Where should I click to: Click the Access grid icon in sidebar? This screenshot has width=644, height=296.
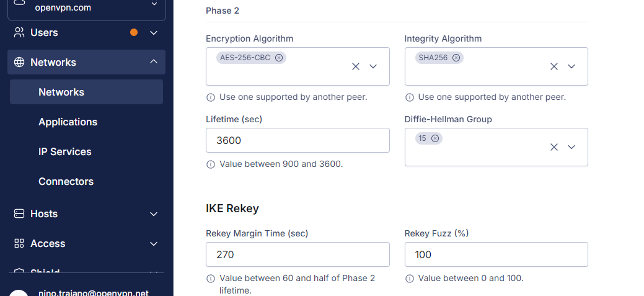(x=19, y=243)
